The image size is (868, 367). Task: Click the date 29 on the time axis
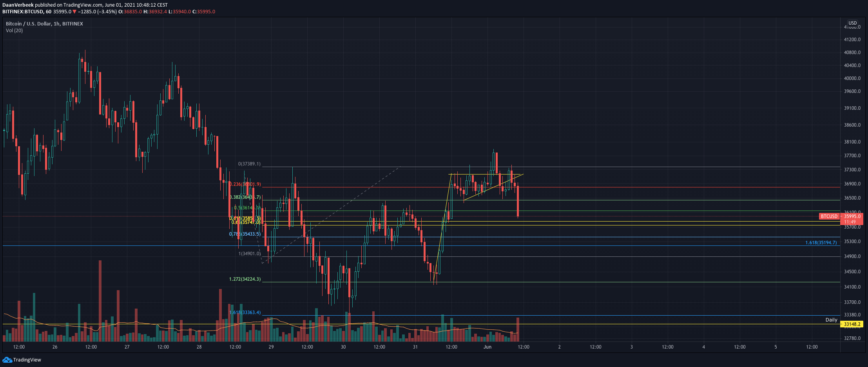pos(271,347)
